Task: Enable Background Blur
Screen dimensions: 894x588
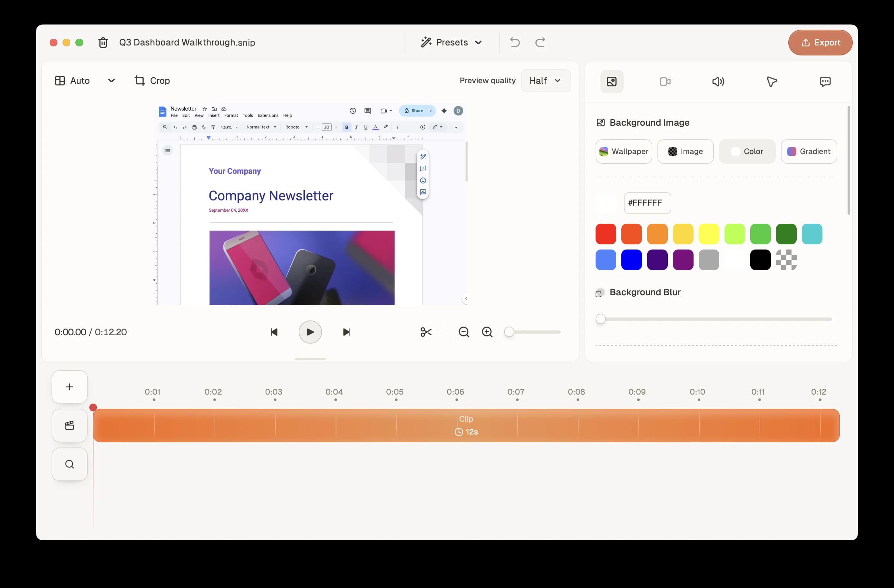Action: 599,293
